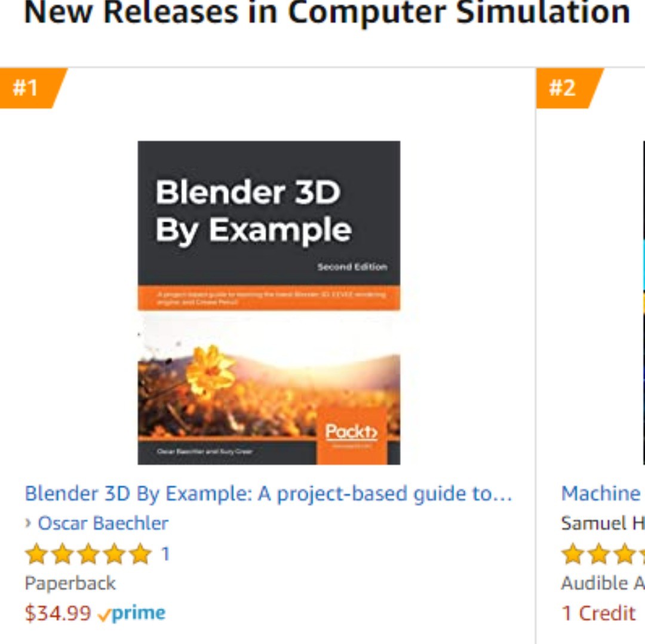The image size is (645, 644).
Task: Click the Samuel H author name
Action: pos(602,523)
